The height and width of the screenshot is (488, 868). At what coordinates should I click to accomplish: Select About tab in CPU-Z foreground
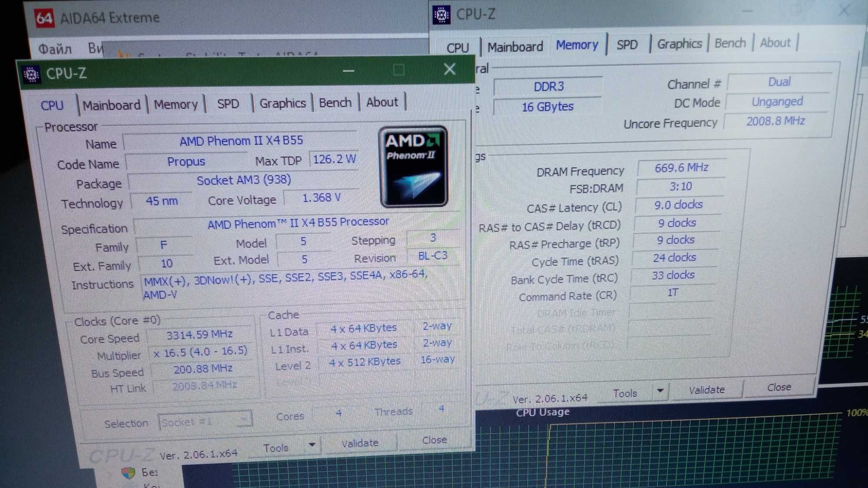pos(382,102)
